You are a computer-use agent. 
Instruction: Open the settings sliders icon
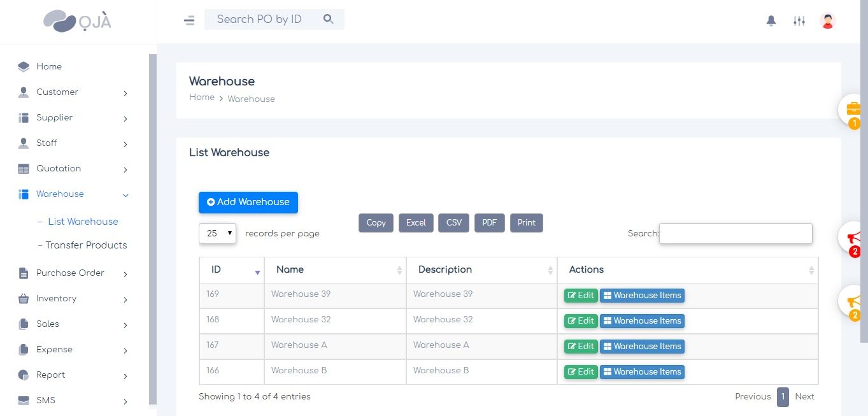799,21
